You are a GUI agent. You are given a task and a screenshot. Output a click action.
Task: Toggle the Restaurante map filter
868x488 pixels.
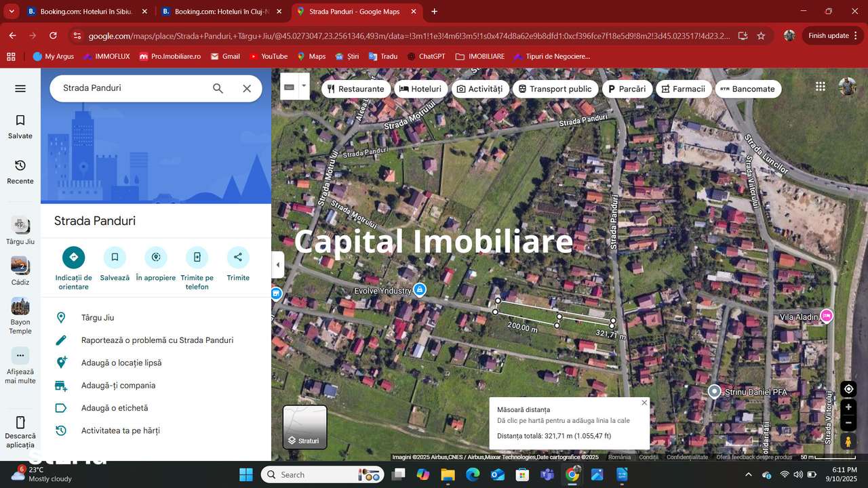[356, 88]
